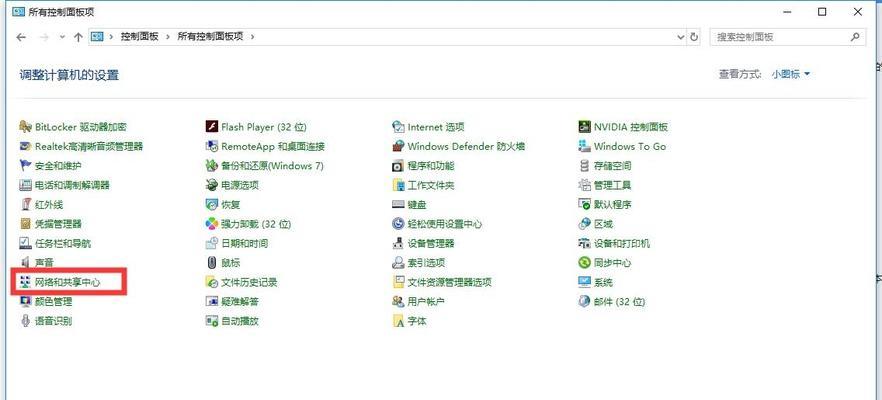Click the Internet 选项 icon
Screen dimensions: 882x400
pyautogui.click(x=398, y=127)
